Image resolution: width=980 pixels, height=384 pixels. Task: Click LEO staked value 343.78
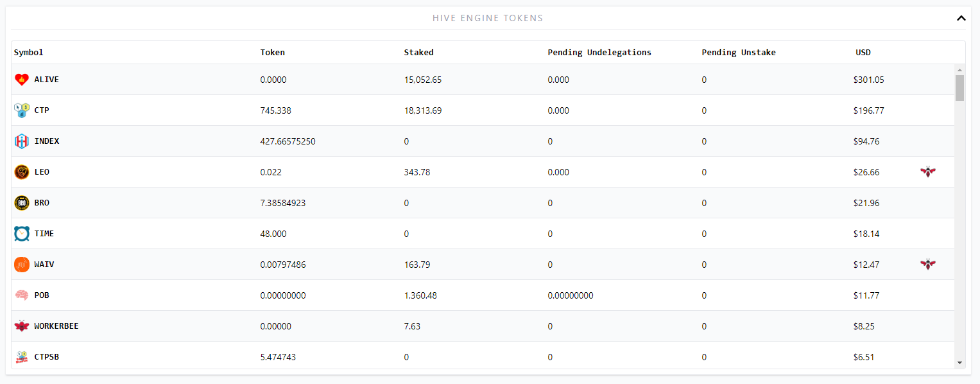click(417, 172)
